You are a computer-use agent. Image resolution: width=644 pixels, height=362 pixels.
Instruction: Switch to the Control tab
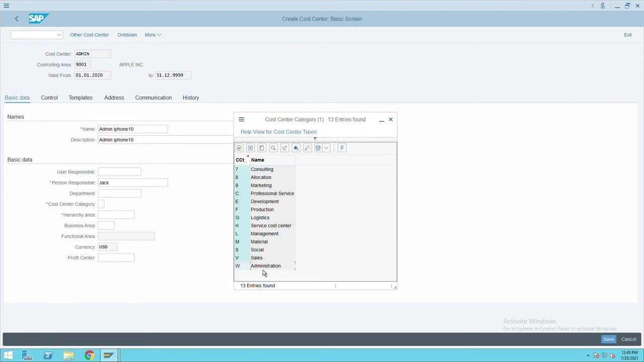[49, 98]
